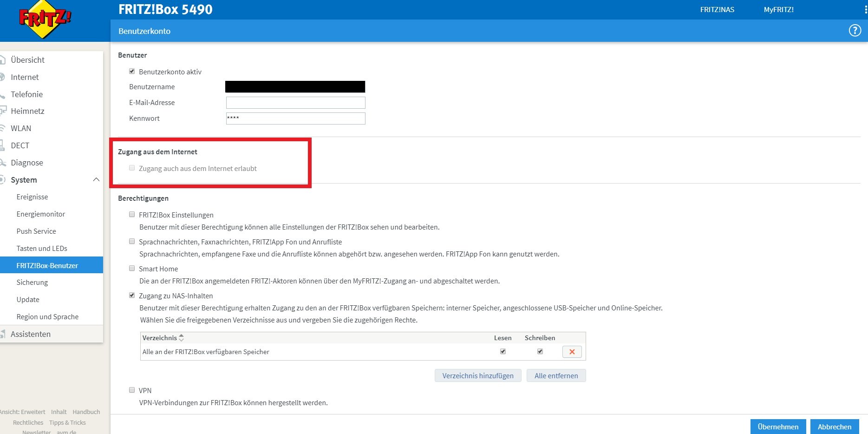Open DECT menu in sidebar
The width and height of the screenshot is (868, 434).
pyautogui.click(x=20, y=145)
